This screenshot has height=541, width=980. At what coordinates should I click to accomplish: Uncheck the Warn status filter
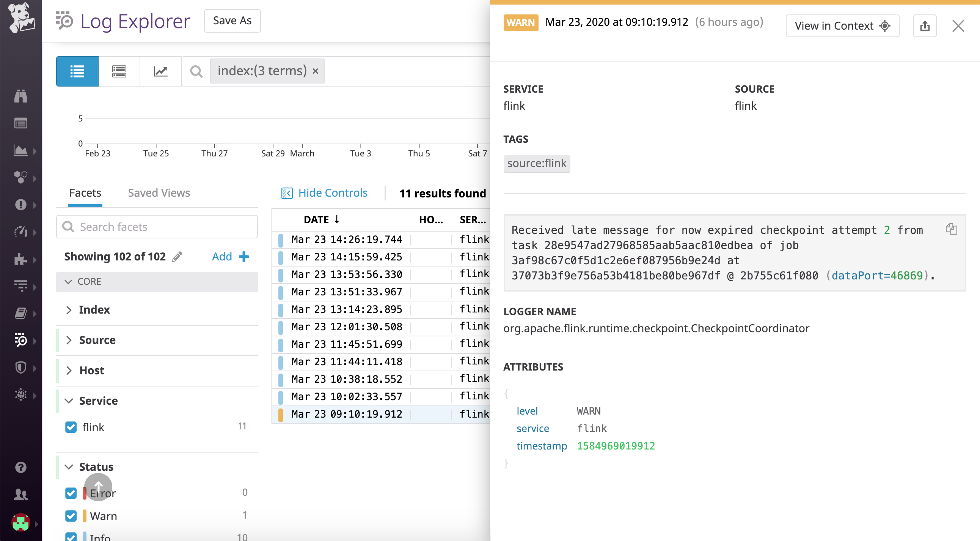pos(71,516)
